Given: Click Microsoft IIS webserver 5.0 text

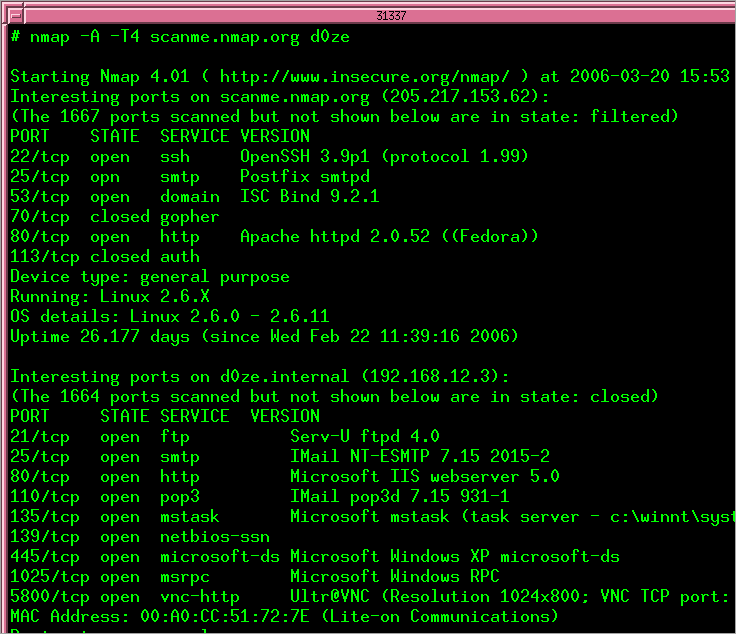Looking at the screenshot, I should point(425,476).
